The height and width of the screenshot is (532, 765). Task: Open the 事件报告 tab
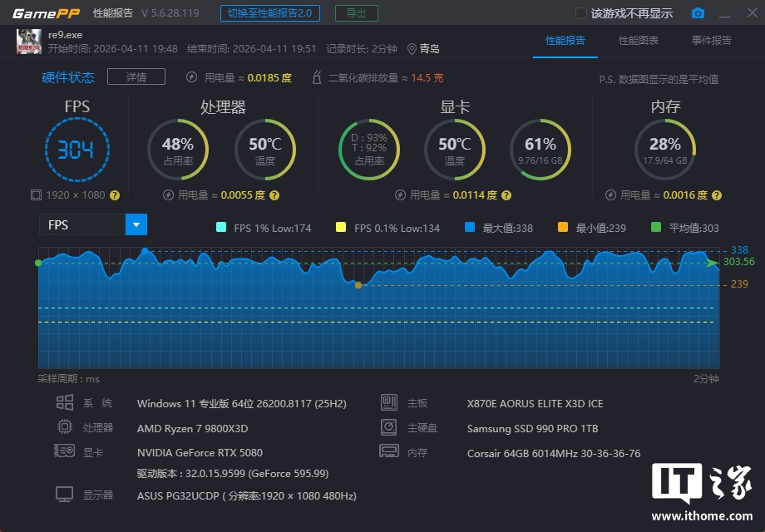pos(712,41)
